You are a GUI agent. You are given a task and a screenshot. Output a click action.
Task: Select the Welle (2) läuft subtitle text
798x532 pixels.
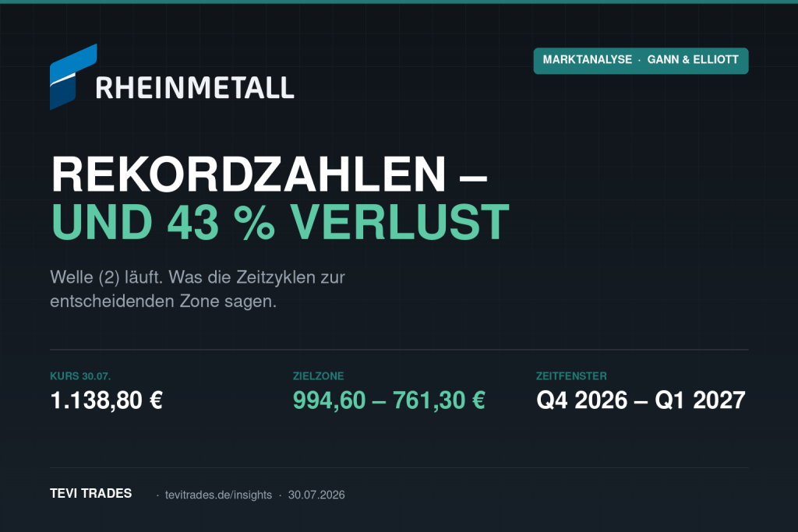pyautogui.click(x=197, y=289)
